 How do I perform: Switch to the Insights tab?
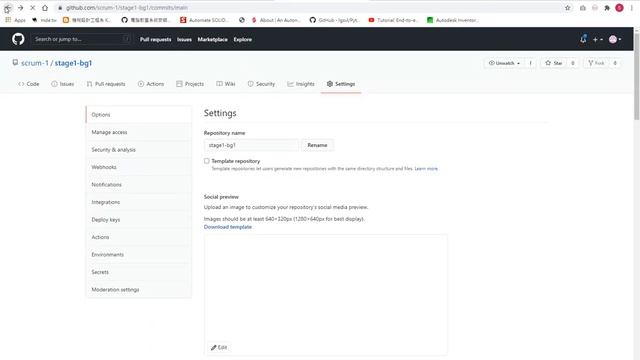(x=301, y=84)
